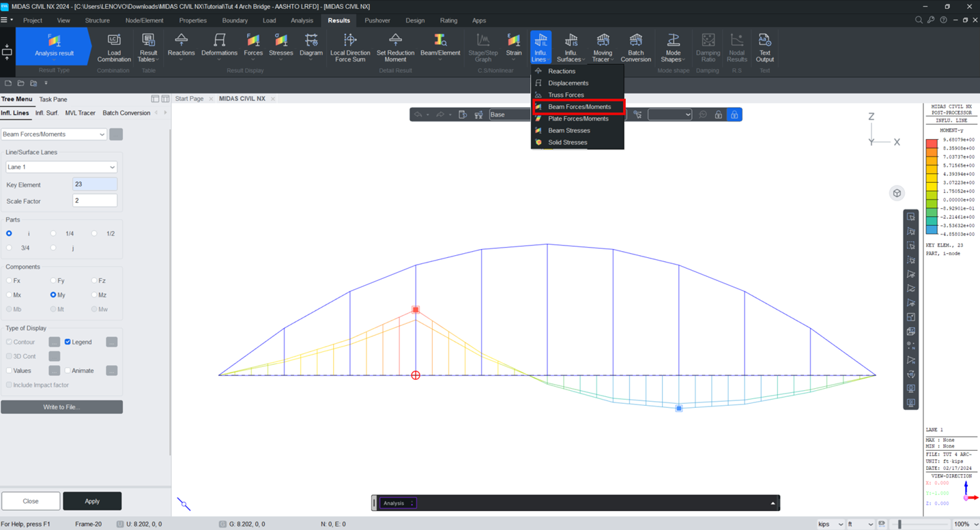The width and height of the screenshot is (980, 530).
Task: Open the Analysis mode selector at the bottom
Action: 398,503
